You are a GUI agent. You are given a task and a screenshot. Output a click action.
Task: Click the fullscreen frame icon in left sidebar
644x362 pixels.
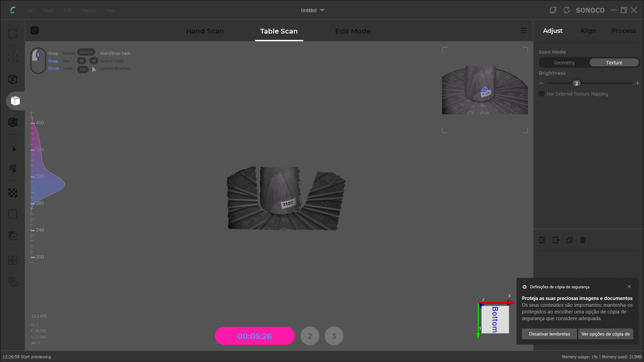tap(13, 34)
